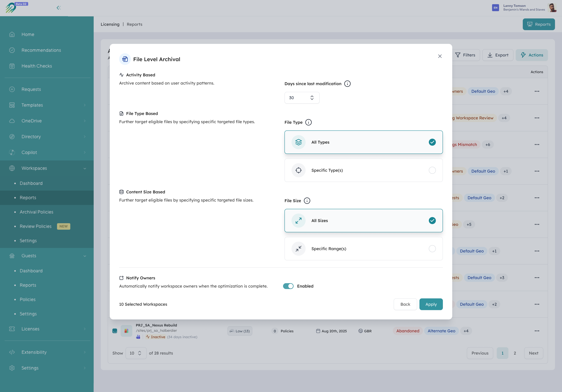
Task: Click the File Level Archival header icon
Action: (x=125, y=59)
